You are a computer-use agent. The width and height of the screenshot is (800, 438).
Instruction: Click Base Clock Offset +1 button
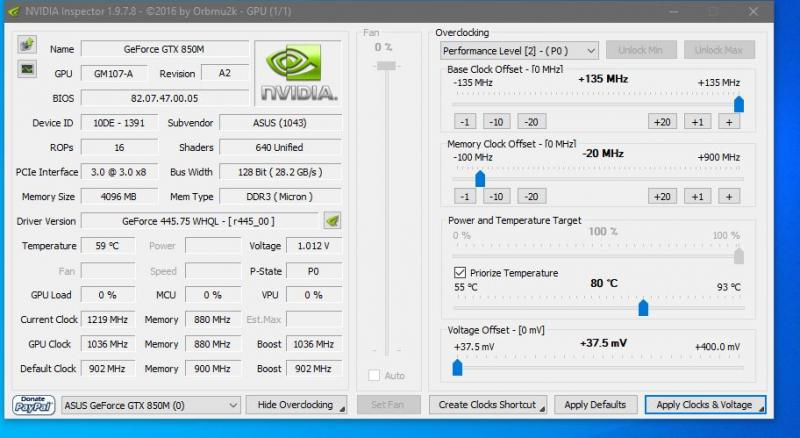pos(697,122)
